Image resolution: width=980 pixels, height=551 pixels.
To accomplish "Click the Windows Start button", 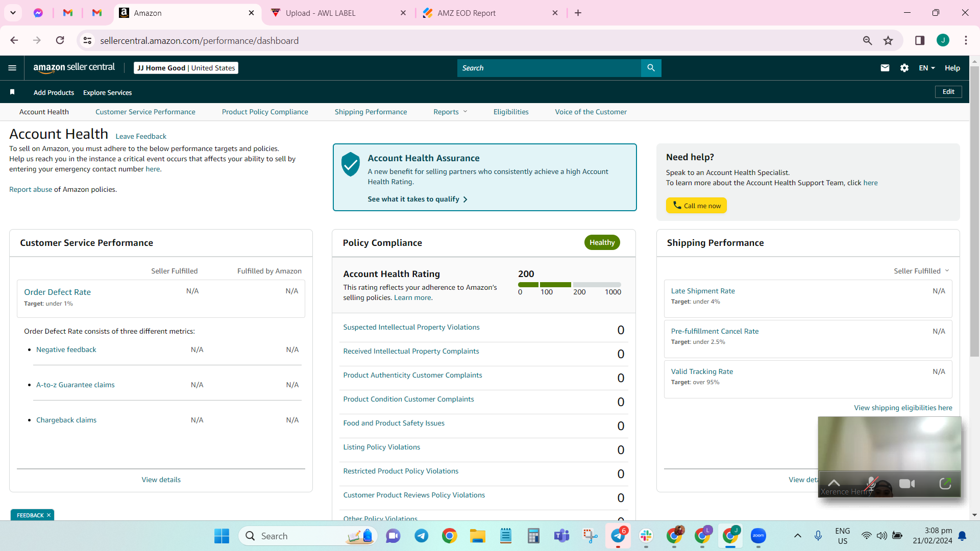I will tap(222, 536).
